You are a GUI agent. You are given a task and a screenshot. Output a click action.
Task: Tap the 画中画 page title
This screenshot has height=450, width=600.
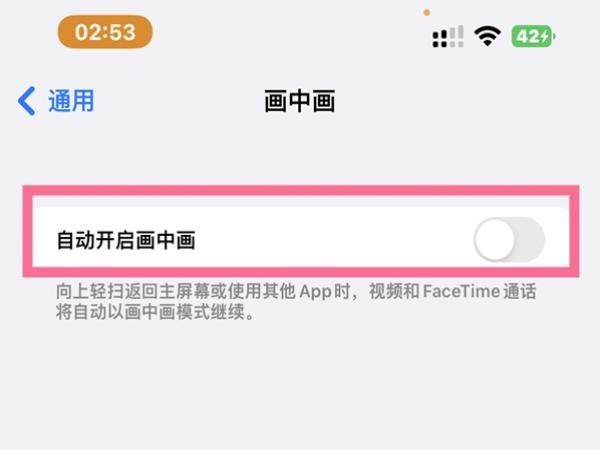pos(300,101)
